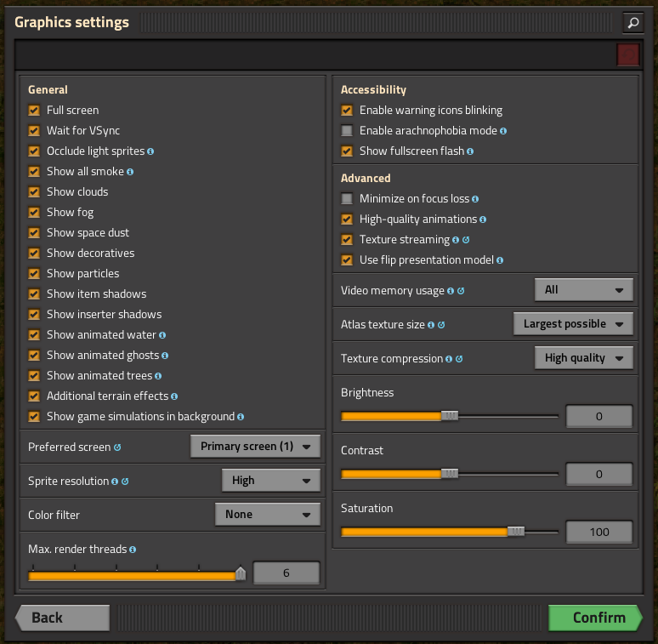Screen dimensions: 658x644
Task: Open Atlas texture size Largest possible dropdown
Action: point(573,323)
